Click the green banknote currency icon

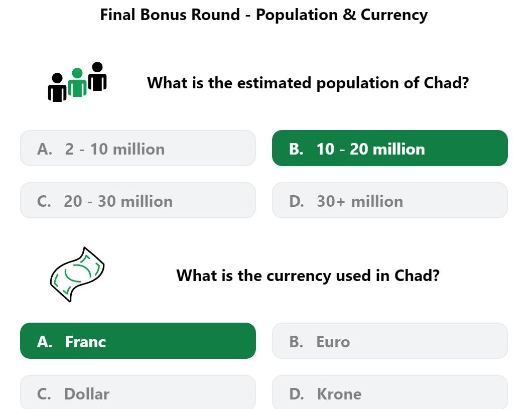coord(77,275)
